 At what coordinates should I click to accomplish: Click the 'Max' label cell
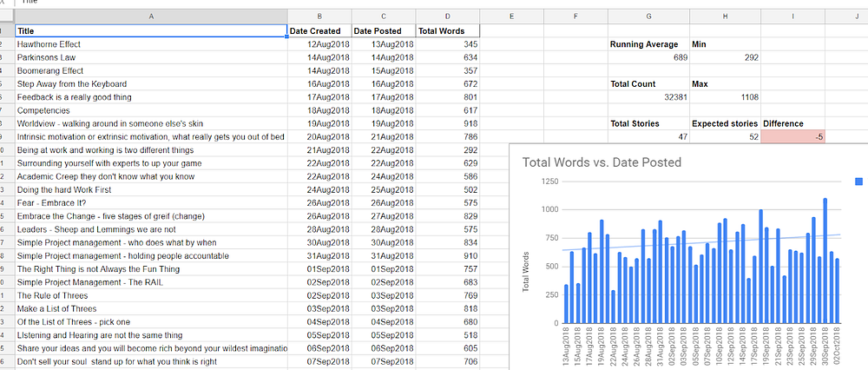tap(725, 84)
